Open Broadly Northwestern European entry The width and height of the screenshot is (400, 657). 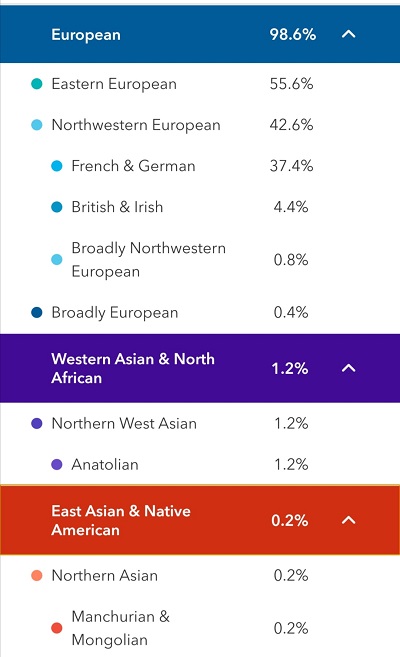tap(200, 260)
